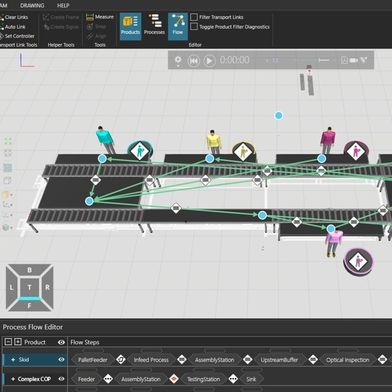Click the Top face of view cube

point(29,287)
